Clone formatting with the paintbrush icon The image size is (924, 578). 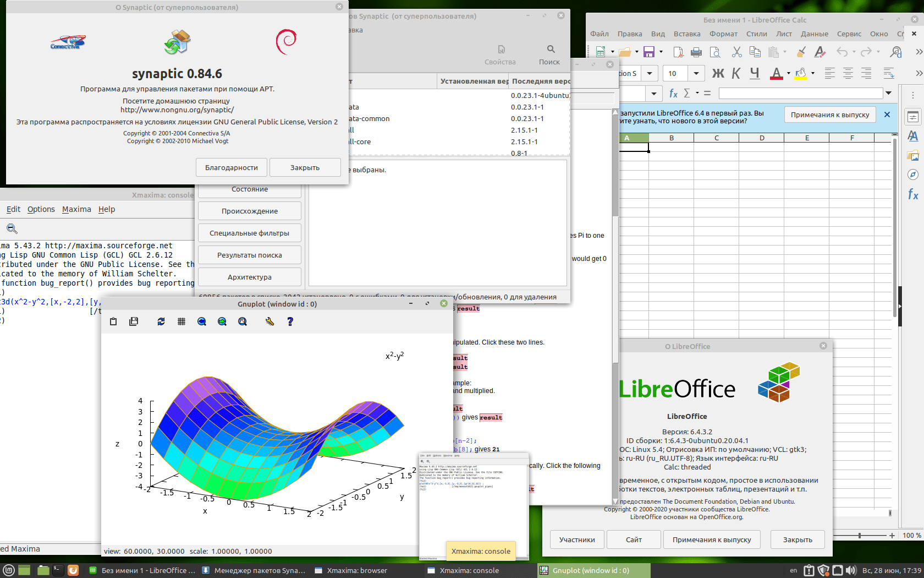(801, 52)
